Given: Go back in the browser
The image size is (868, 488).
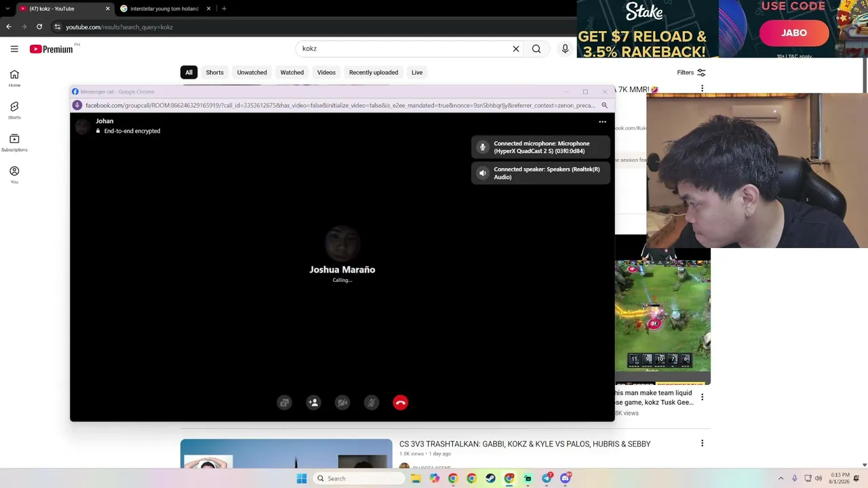Looking at the screenshot, I should tap(9, 27).
